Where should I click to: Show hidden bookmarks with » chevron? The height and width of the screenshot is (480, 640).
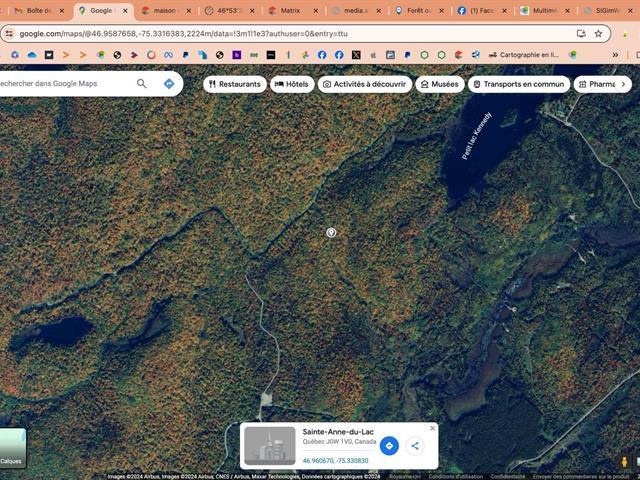615,55
